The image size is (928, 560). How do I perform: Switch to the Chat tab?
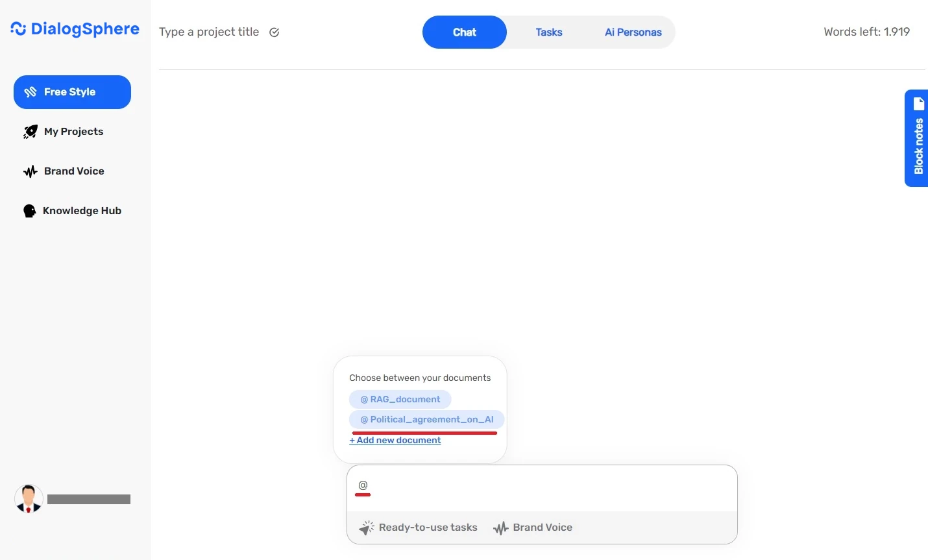[464, 32]
